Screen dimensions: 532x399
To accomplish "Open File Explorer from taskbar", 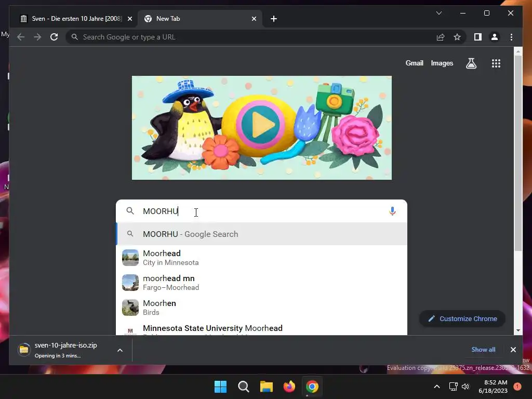I will [267, 387].
